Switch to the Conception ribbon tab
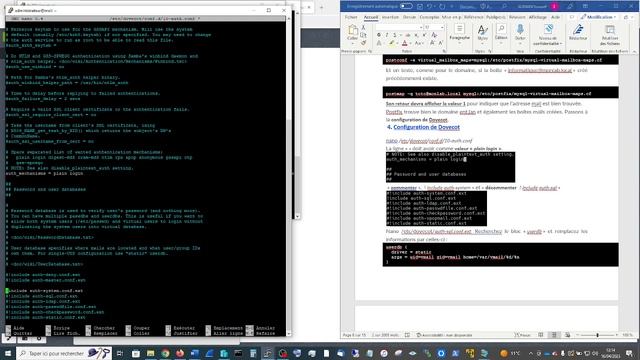Screen dimensions: 640x360 click(x=429, y=17)
